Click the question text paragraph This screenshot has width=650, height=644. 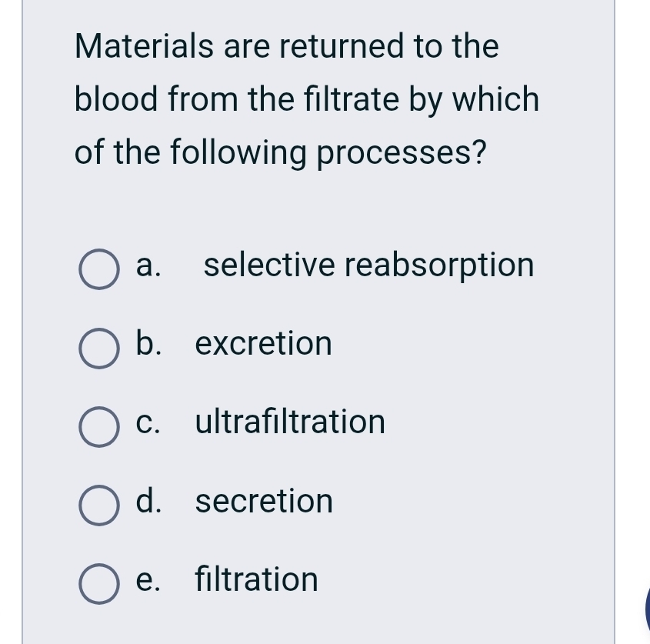[306, 98]
